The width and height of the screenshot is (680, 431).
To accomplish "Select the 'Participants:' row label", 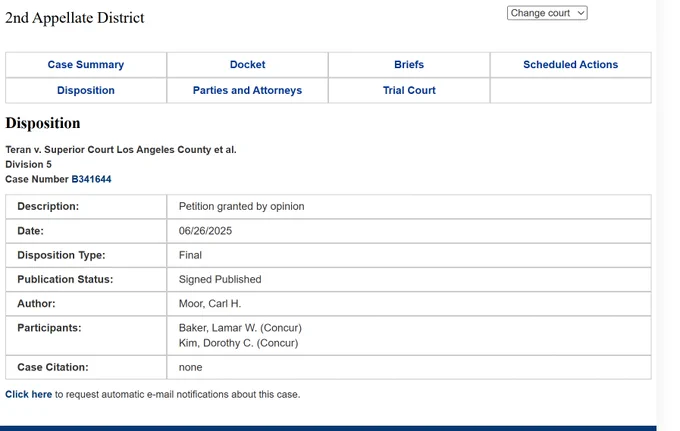I will (49, 328).
